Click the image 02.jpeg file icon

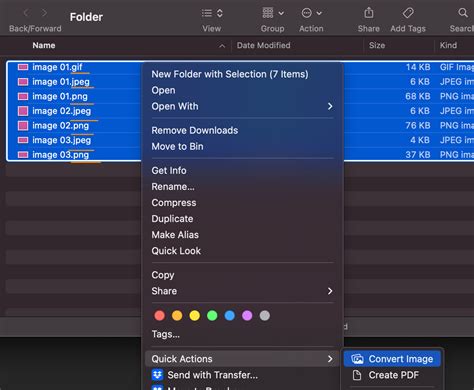[23, 111]
